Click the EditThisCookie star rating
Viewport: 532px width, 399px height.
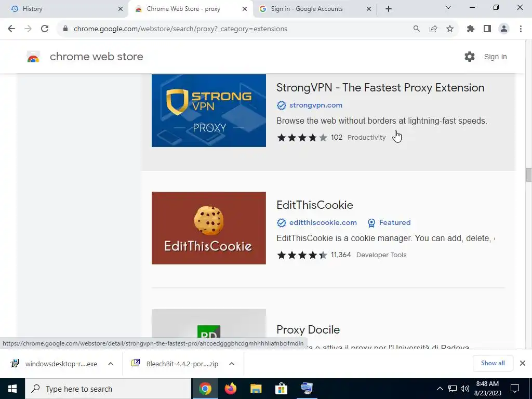[302, 255]
